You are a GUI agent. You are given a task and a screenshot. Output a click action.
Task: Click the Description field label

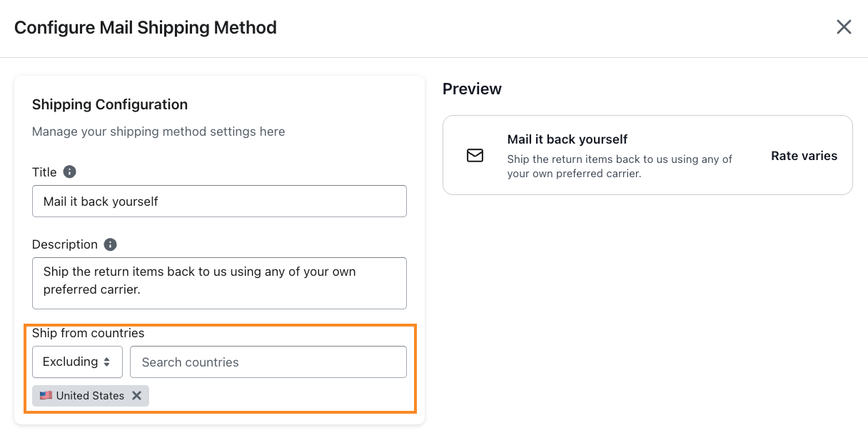pos(65,244)
